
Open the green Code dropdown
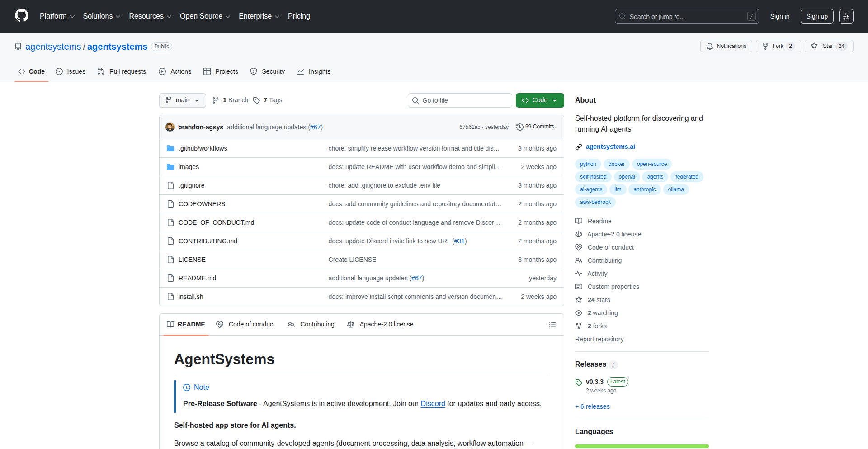[539, 100]
